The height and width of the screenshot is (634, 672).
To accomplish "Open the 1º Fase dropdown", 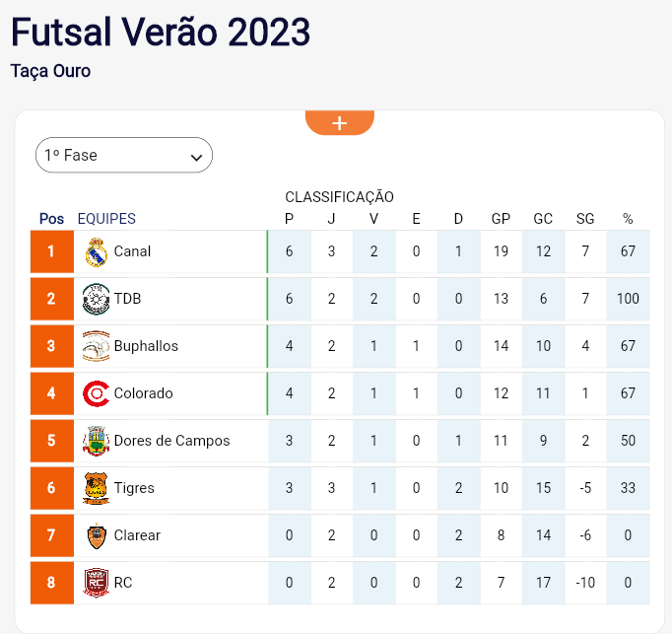I will [124, 155].
